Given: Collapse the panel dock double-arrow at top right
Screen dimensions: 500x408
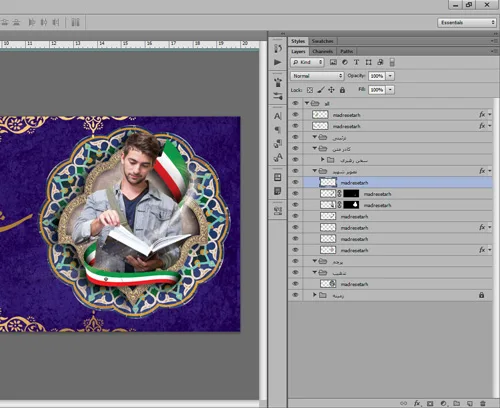Looking at the screenshot, I should pyautogui.click(x=495, y=34).
